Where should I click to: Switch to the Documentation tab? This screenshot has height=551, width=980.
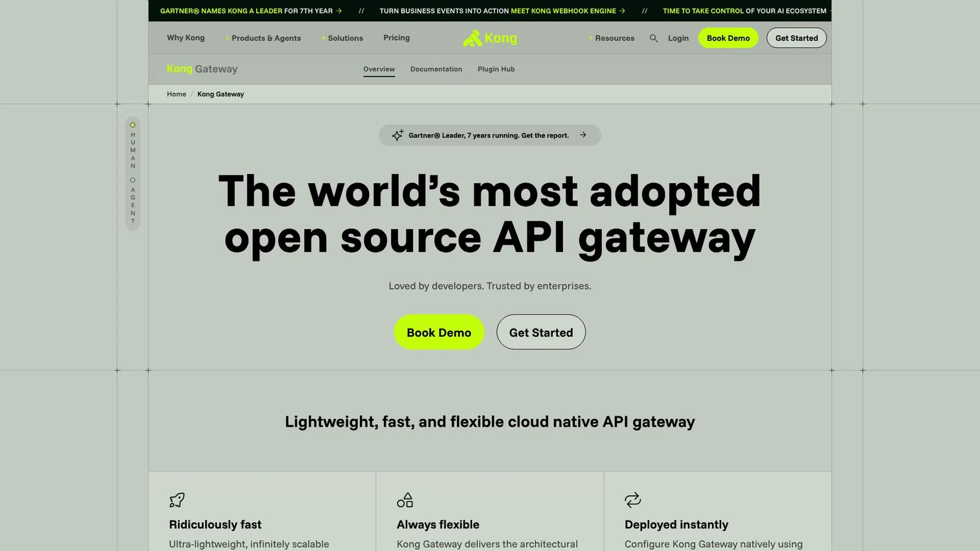(436, 69)
